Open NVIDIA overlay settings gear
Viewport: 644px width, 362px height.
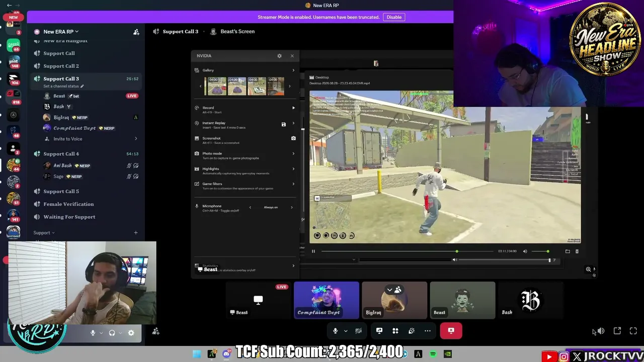click(x=279, y=56)
